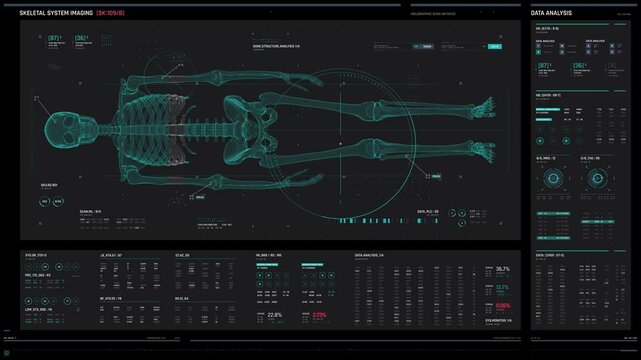Click the small icon in the bottom-left corner
The image size is (641, 360).
tap(7, 353)
